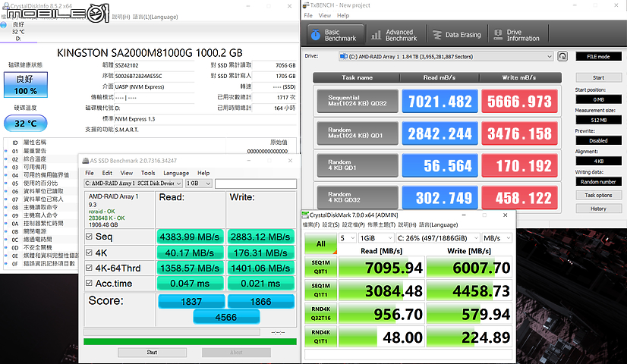The width and height of the screenshot is (627, 364).
Task: Click the Sequential Max(1024 KB) QD32 task button
Action: click(358, 101)
